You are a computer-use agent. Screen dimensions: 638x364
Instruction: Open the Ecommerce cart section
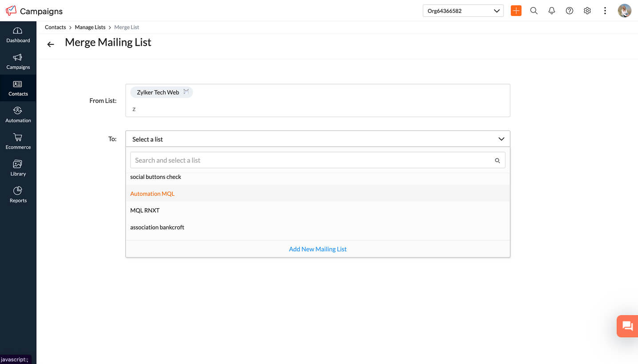coord(18,141)
